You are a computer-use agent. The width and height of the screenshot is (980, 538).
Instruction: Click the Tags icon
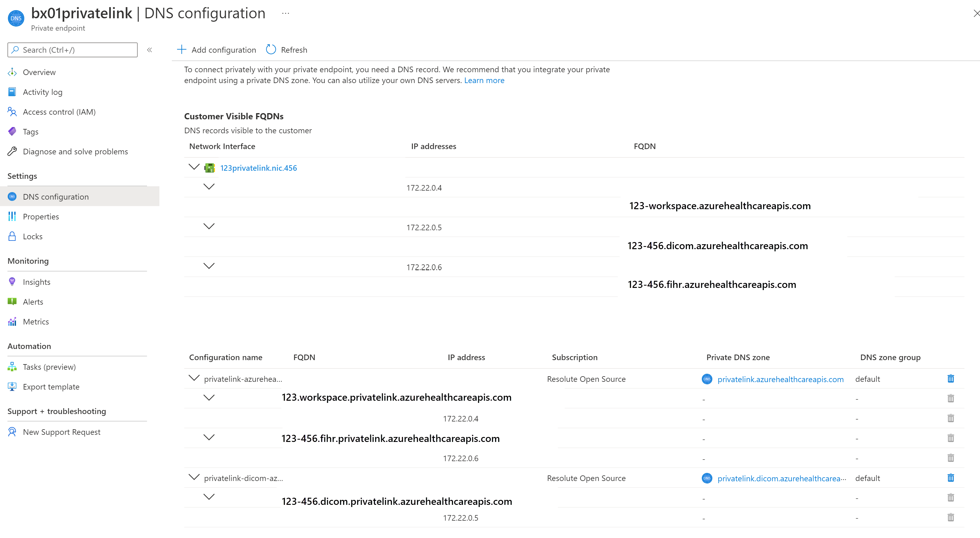(13, 131)
